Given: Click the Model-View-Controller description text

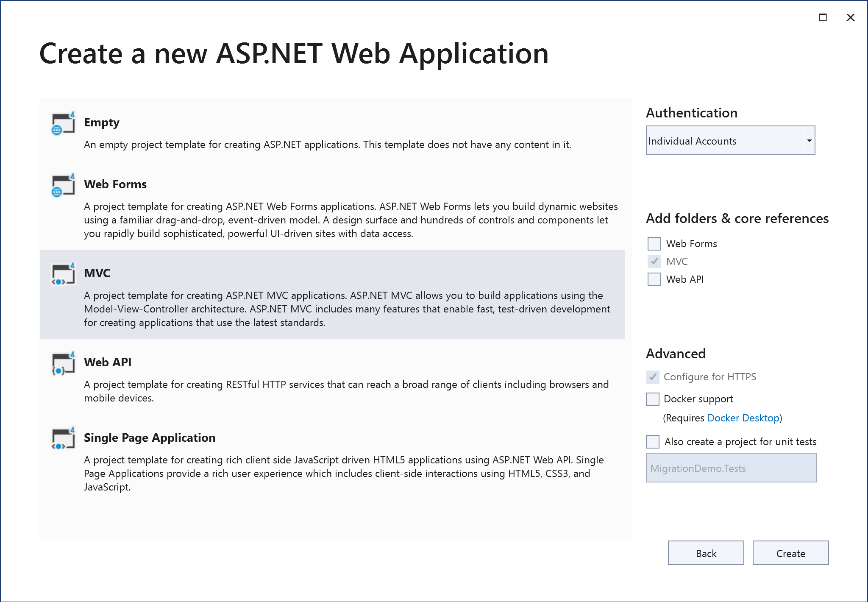Looking at the screenshot, I should [x=347, y=309].
